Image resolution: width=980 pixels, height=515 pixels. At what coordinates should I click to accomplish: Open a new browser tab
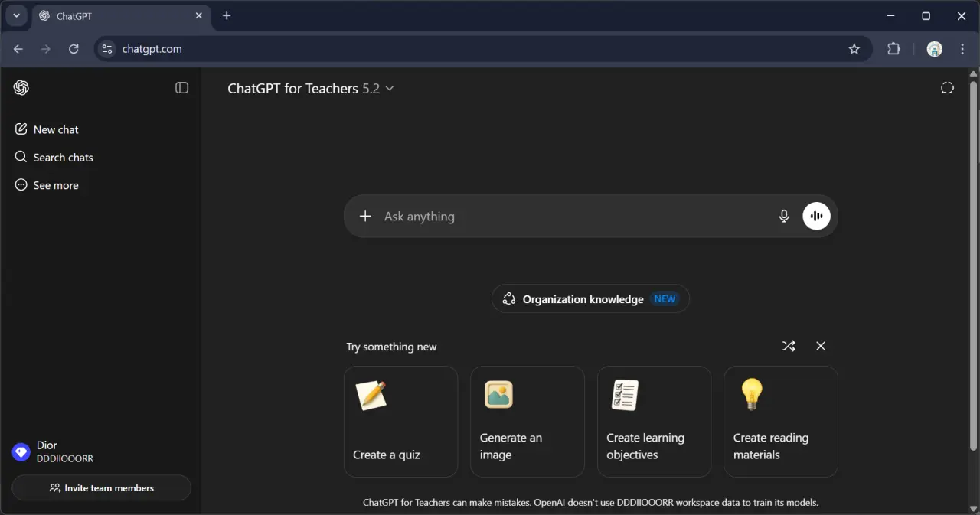(x=227, y=16)
